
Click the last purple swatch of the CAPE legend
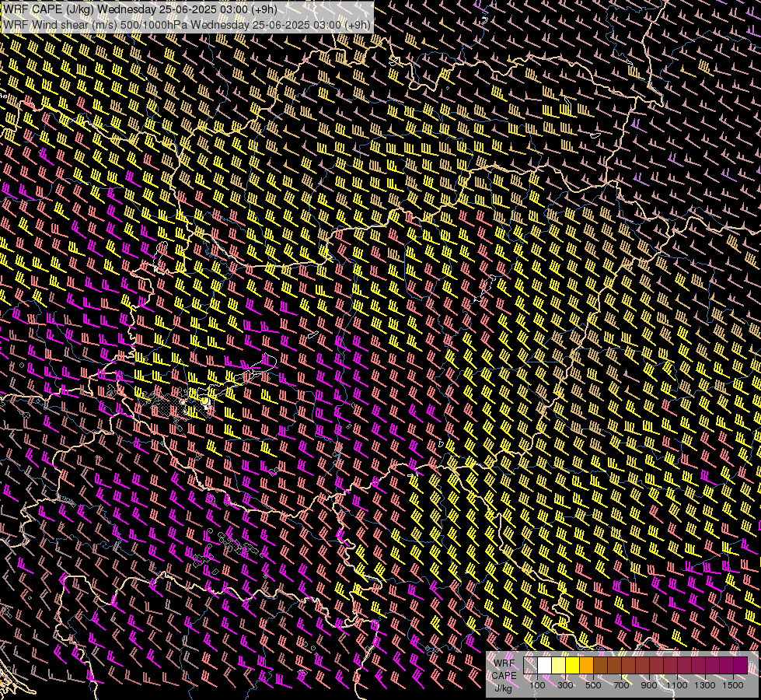[741, 665]
